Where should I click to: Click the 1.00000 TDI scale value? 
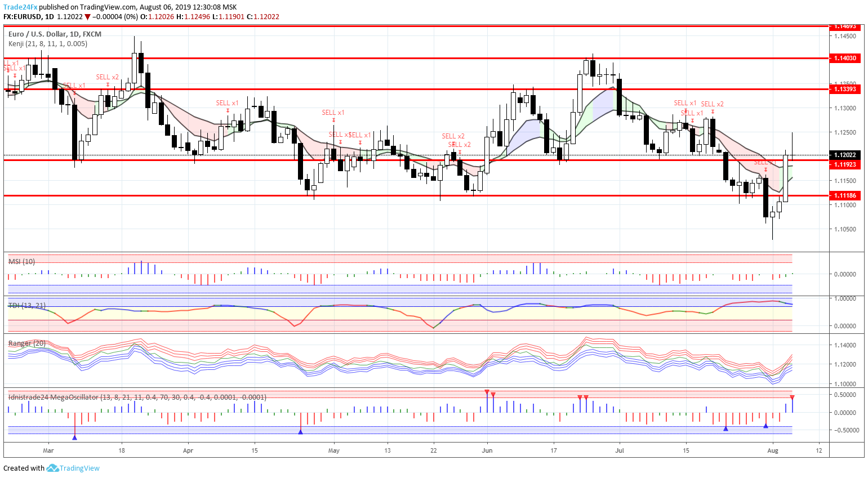tap(846, 298)
